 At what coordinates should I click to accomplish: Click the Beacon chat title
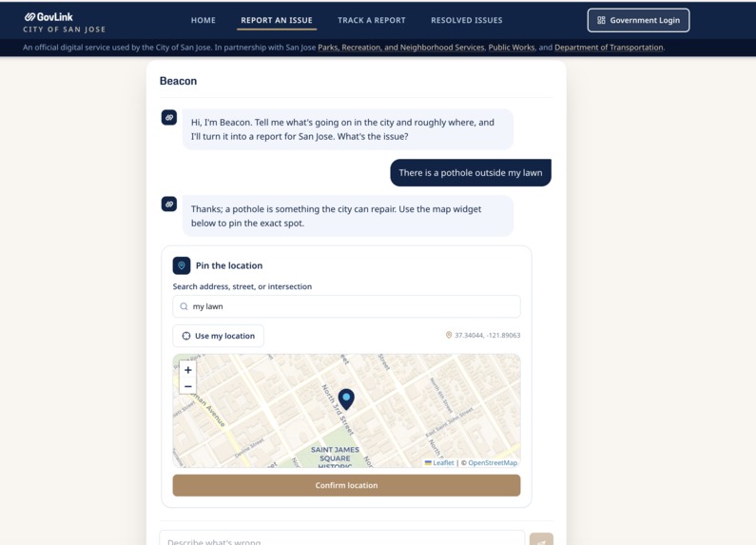pos(178,81)
